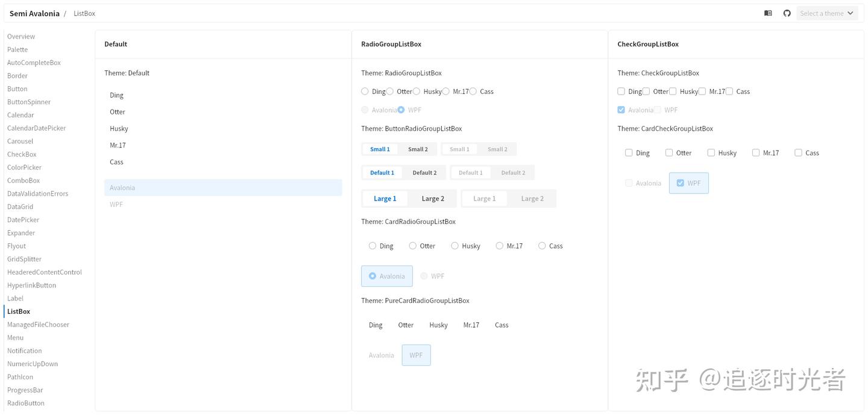Open the documentation book icon
This screenshot has width=868, height=415.
pyautogui.click(x=768, y=13)
